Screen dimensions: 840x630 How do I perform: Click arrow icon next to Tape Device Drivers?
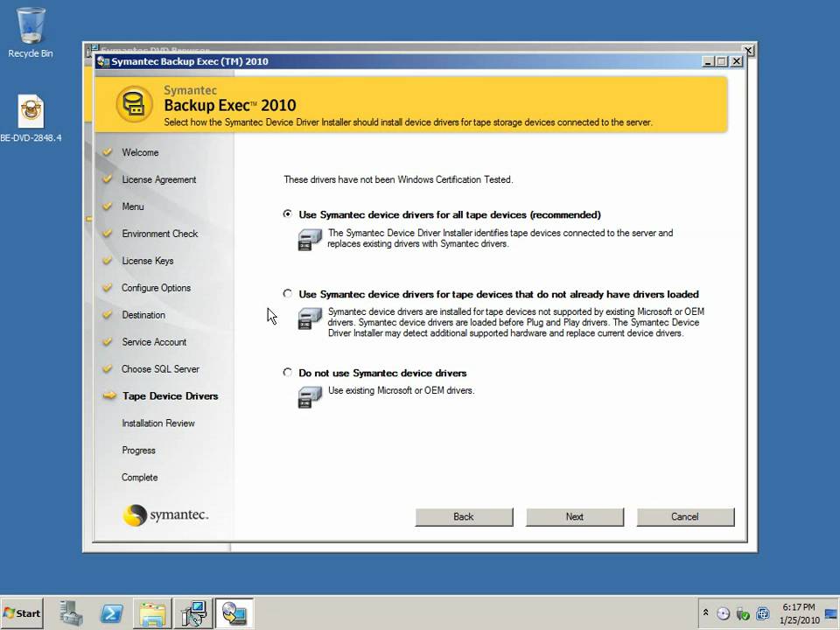tap(109, 395)
